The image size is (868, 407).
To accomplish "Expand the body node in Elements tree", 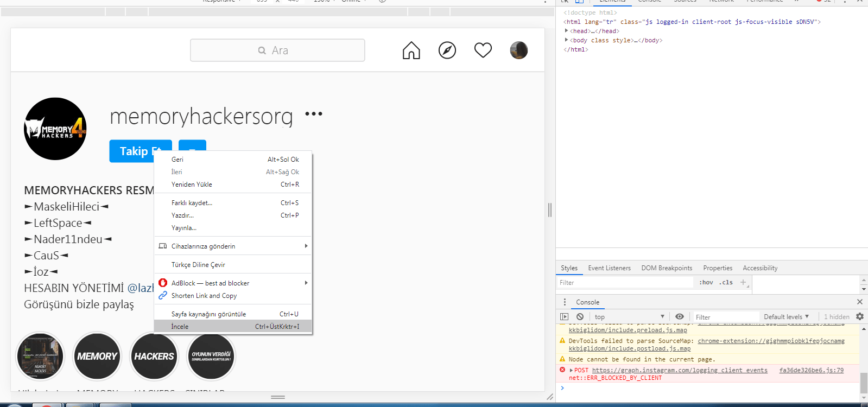I will point(567,40).
